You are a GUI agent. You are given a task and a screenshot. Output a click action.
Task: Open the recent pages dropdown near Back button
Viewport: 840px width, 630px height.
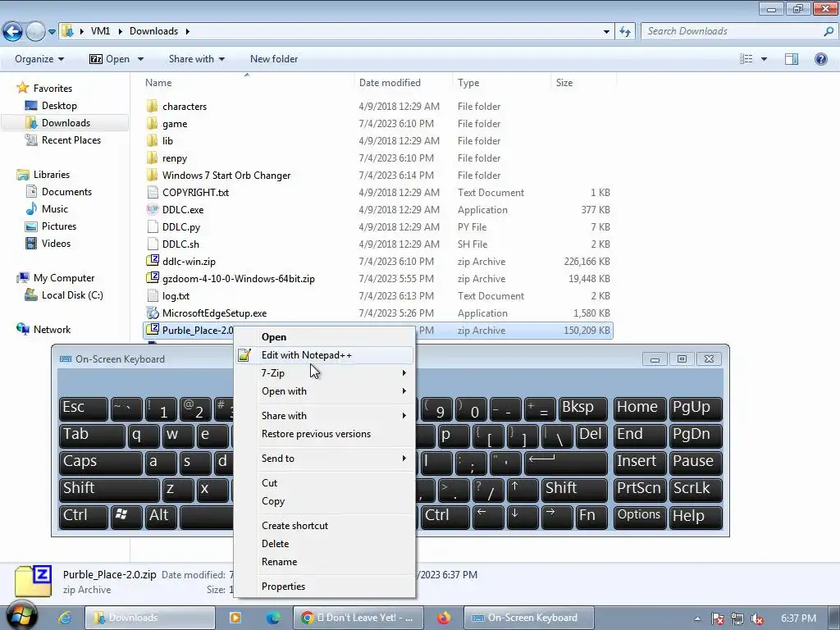point(52,32)
